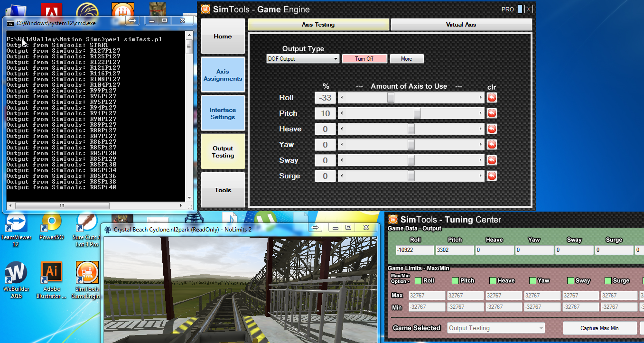Click the Roll game data output field -10922
644x343 pixels.
click(415, 250)
